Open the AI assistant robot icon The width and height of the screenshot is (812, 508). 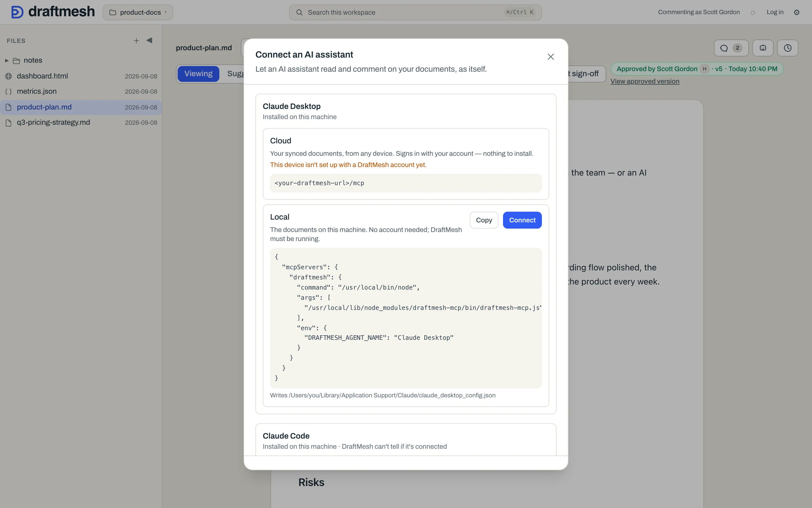tap(763, 48)
